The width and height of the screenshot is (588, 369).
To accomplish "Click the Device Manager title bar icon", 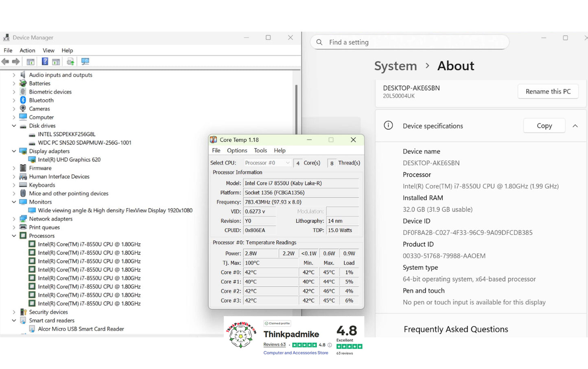I will (x=6, y=37).
